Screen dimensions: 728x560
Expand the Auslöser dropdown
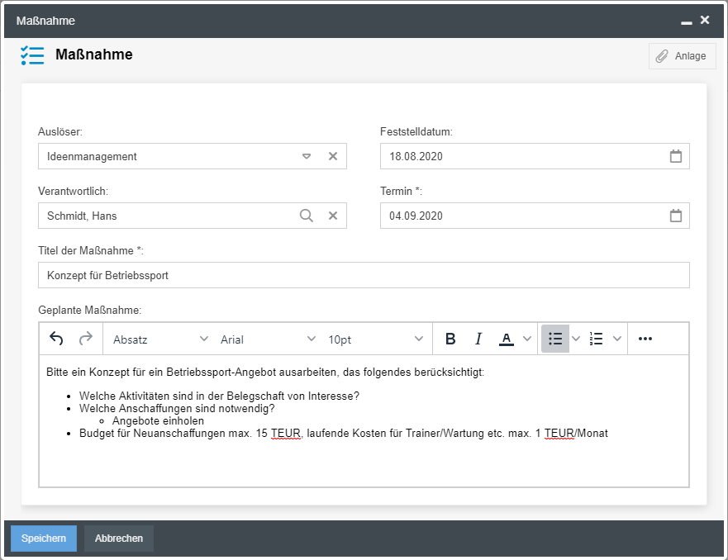306,156
